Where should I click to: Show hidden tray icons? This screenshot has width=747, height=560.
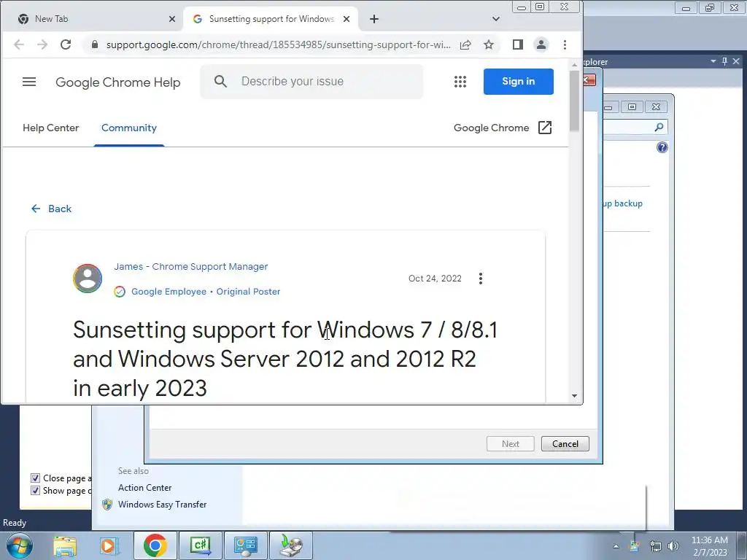coord(616,546)
